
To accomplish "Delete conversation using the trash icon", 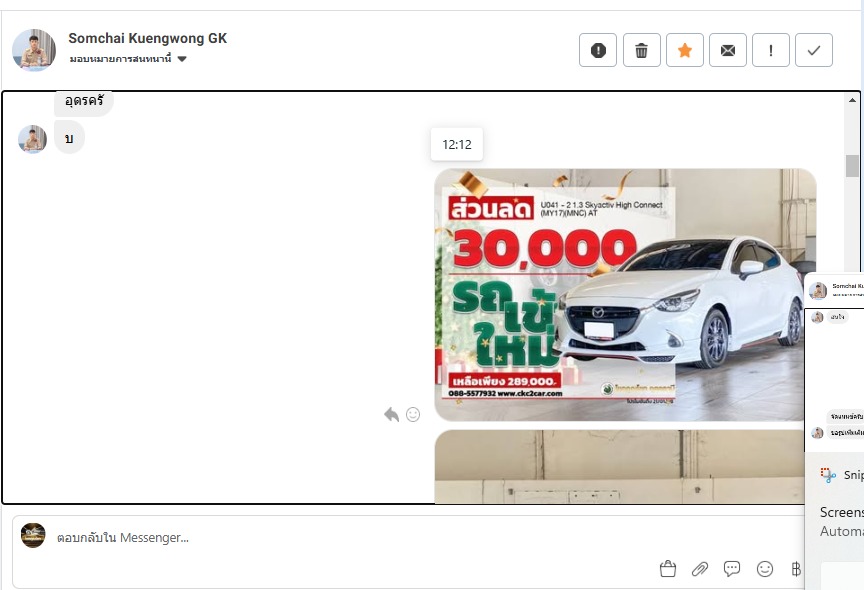I will tap(641, 50).
